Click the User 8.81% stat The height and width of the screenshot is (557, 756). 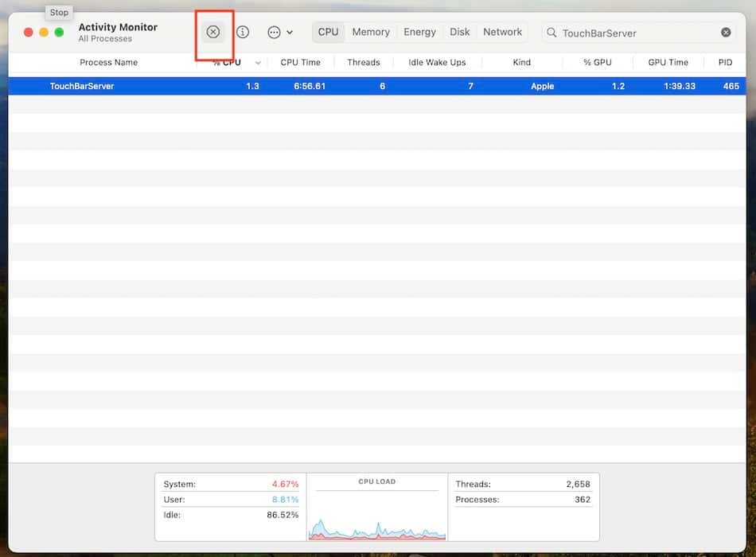tap(231, 499)
